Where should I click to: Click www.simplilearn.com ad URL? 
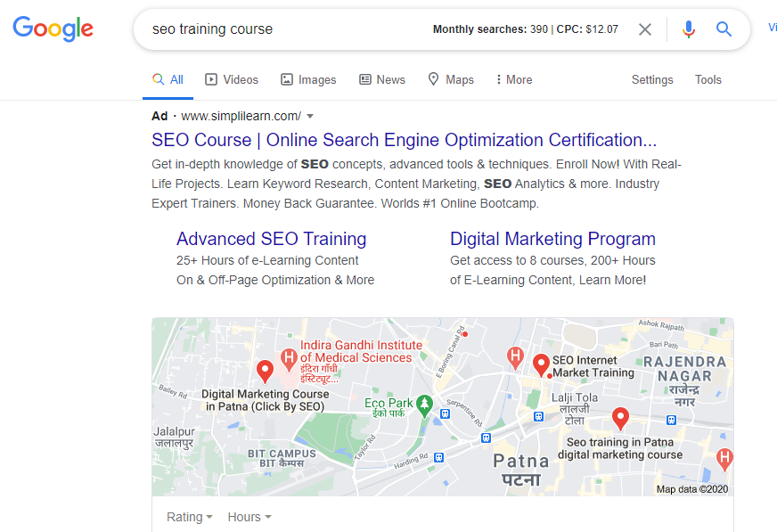click(x=241, y=117)
